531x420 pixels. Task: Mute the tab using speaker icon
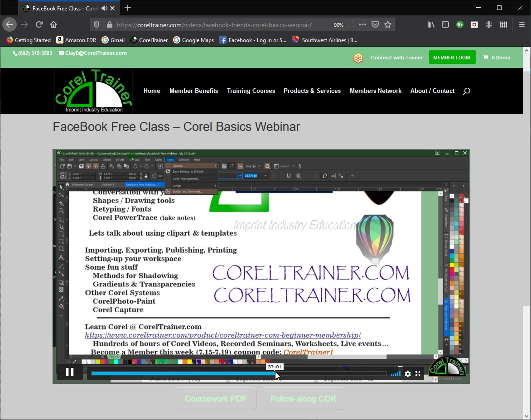click(x=104, y=8)
